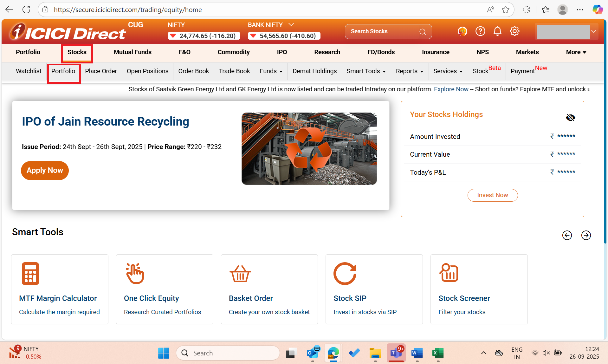This screenshot has height=364, width=608.
Task: Click the Basket Order basket icon
Action: [240, 273]
